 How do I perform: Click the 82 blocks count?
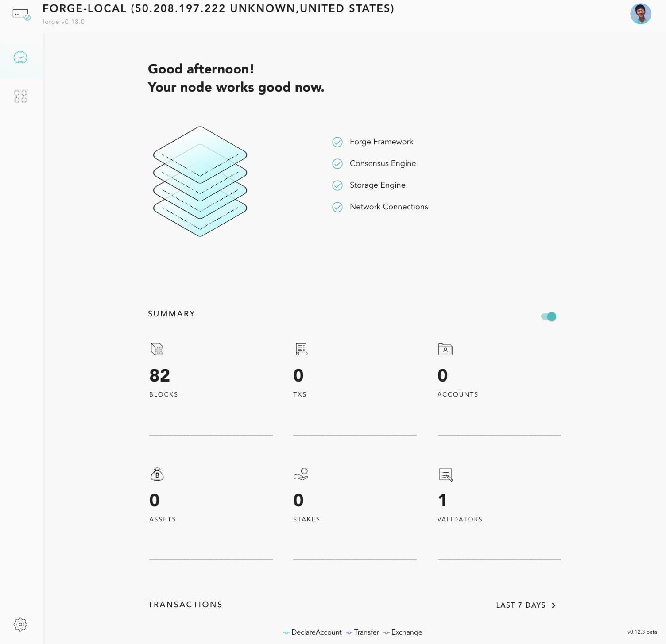pyautogui.click(x=160, y=375)
